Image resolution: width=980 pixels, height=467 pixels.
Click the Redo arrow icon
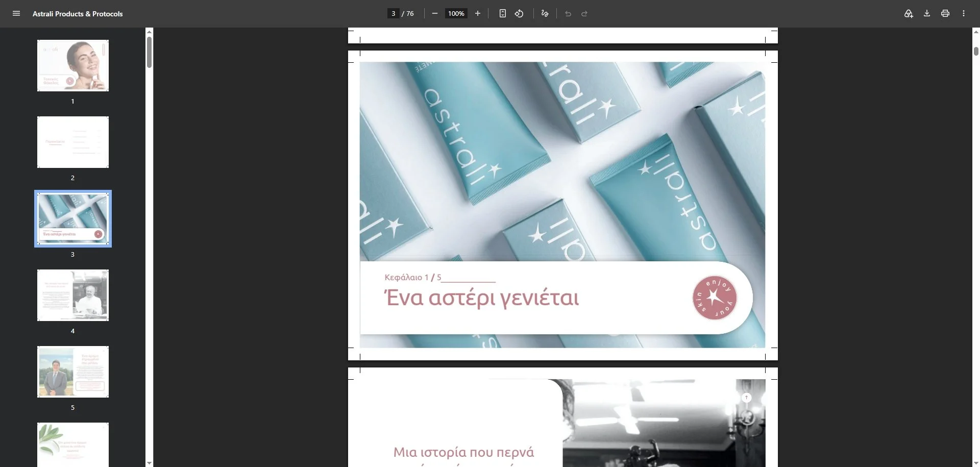click(x=584, y=14)
